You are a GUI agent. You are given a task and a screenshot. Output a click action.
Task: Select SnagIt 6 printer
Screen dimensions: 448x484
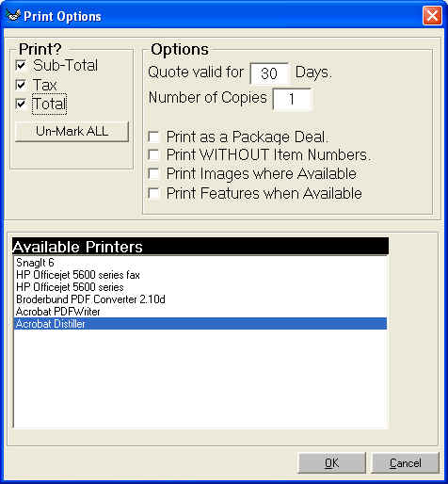pyautogui.click(x=200, y=263)
